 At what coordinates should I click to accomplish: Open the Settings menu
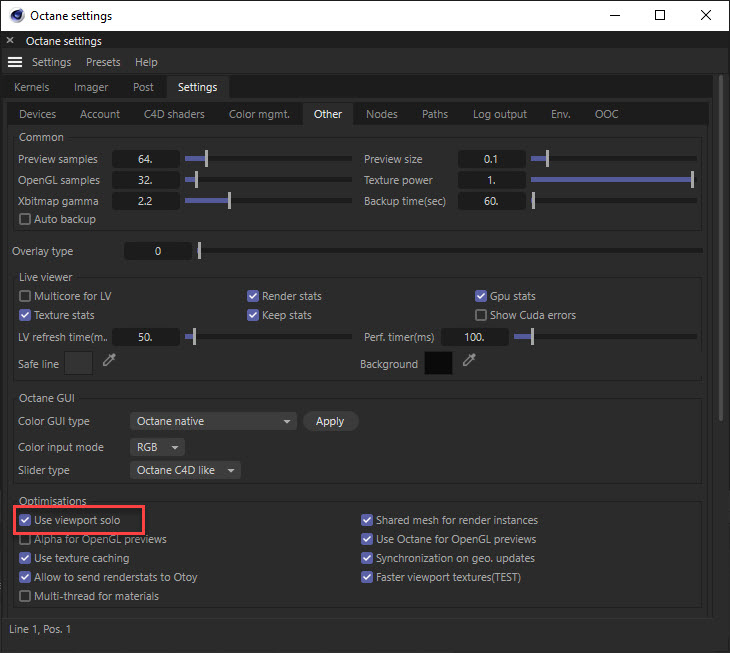[51, 62]
